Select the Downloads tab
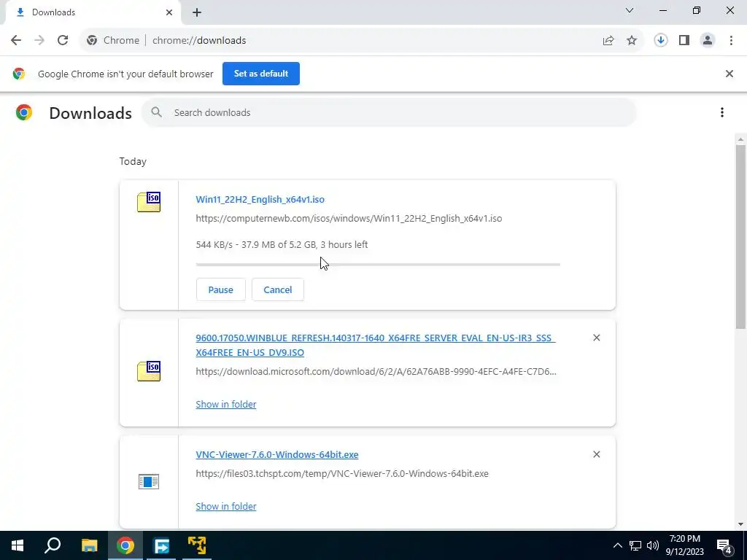 click(93, 13)
